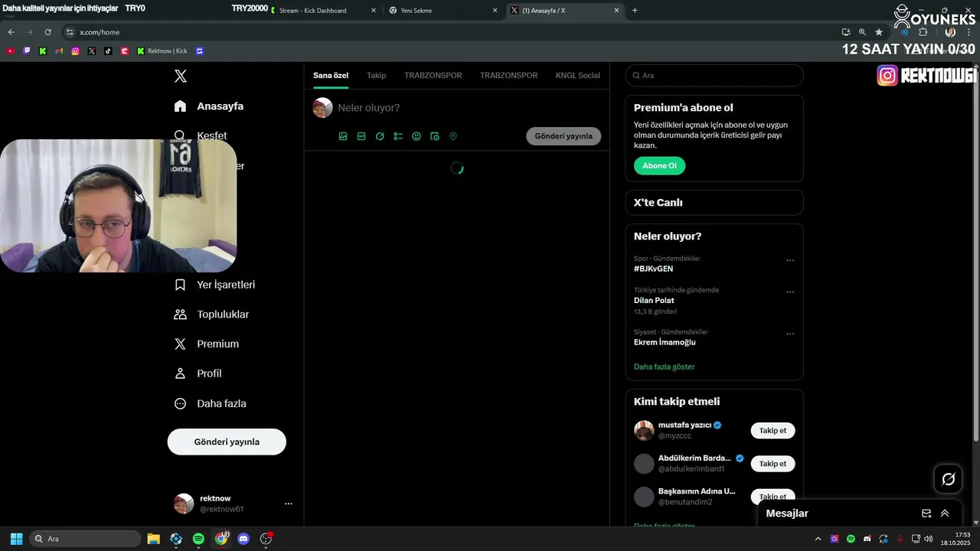Click the large Gönderi yayınla sidebar button
Screen dimensions: 980x551
pyautogui.click(x=227, y=442)
